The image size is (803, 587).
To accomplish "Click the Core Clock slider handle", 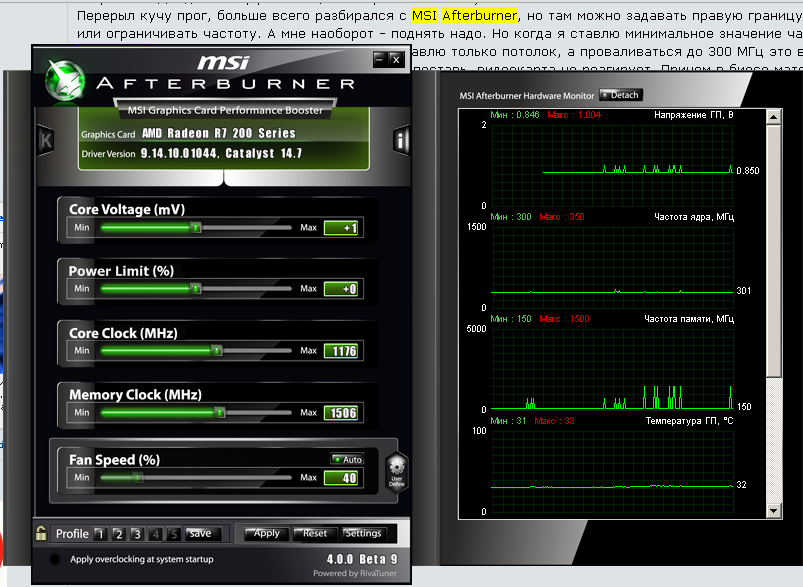I will 217,351.
